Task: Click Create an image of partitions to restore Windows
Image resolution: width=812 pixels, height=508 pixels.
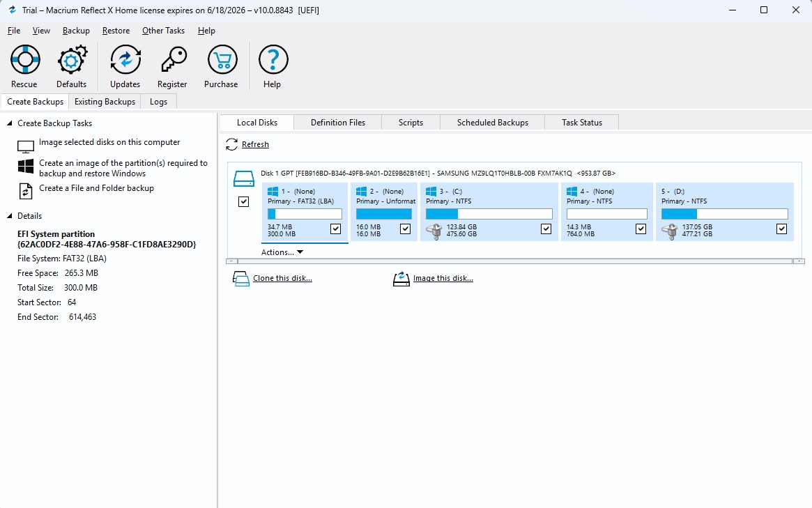Action: [123, 169]
